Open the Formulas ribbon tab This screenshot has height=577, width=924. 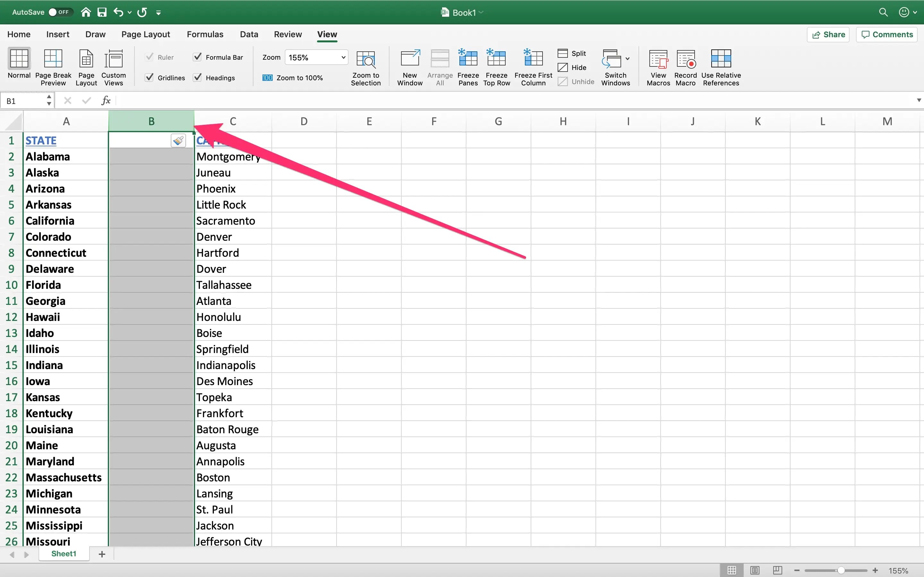(205, 34)
